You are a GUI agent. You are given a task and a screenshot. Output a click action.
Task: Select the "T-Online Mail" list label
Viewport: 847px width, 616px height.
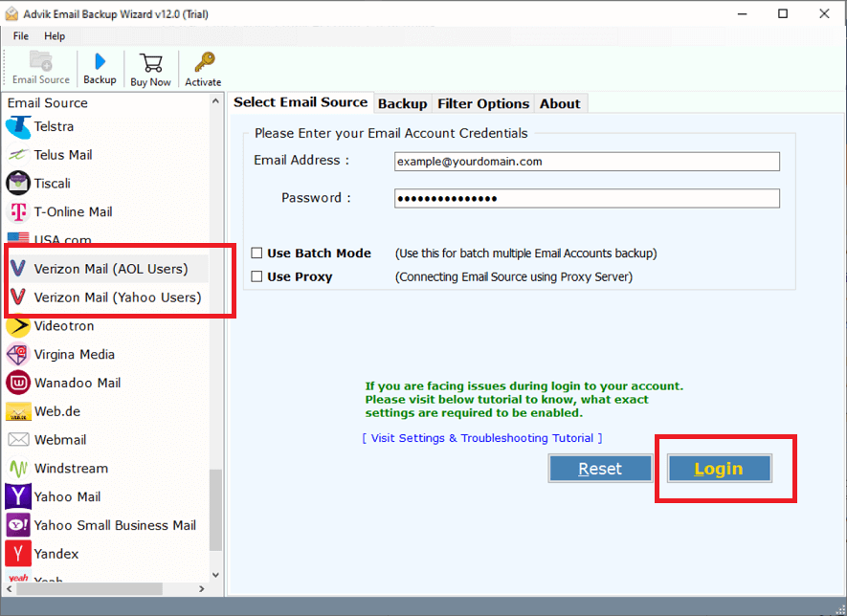tap(73, 211)
